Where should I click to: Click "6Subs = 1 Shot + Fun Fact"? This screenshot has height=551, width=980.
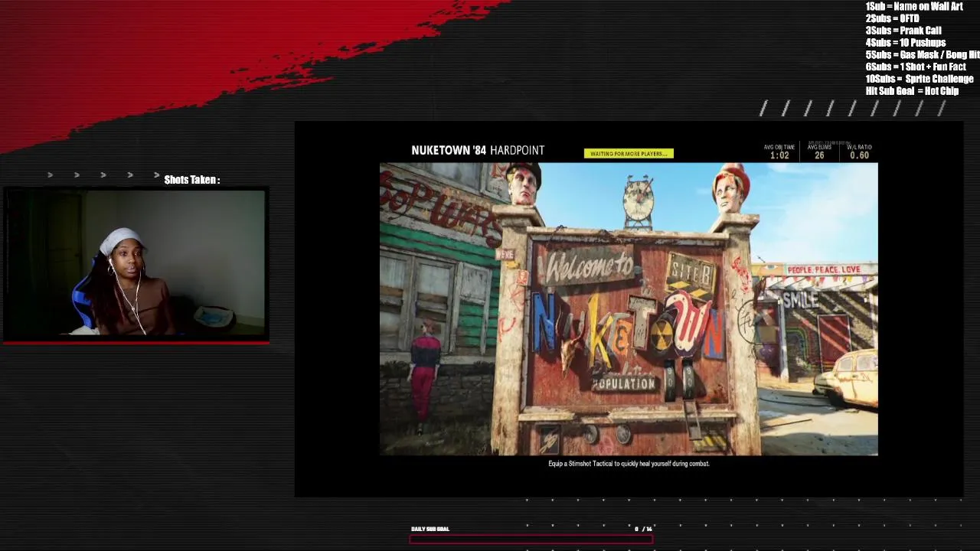pos(916,67)
